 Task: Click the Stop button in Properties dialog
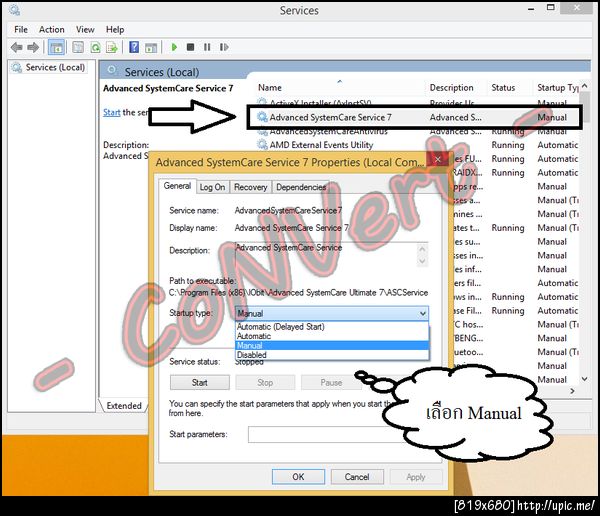tap(265, 382)
